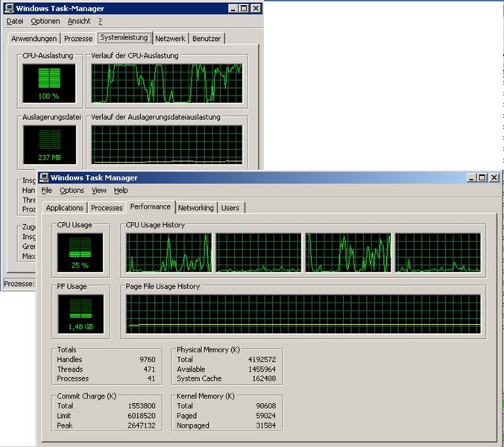The width and height of the screenshot is (504, 447).
Task: Click the Page File Usage History graph
Action: pyautogui.click(x=303, y=314)
